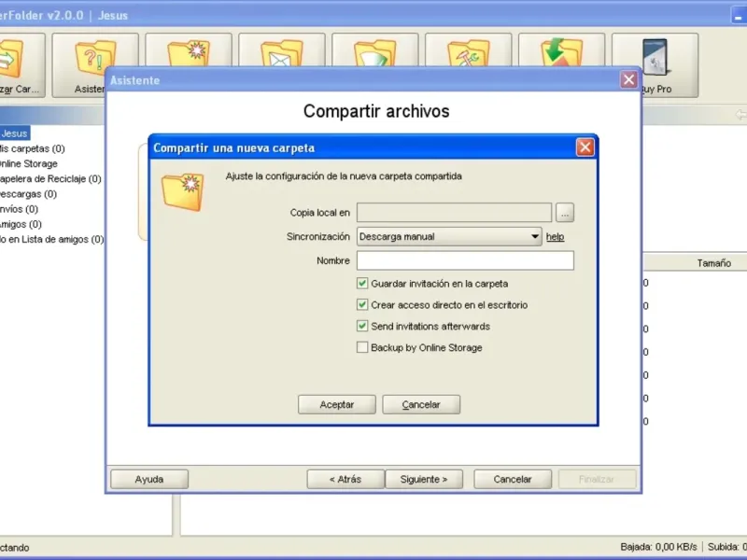Click the new folder icon inside dialog

click(x=183, y=191)
